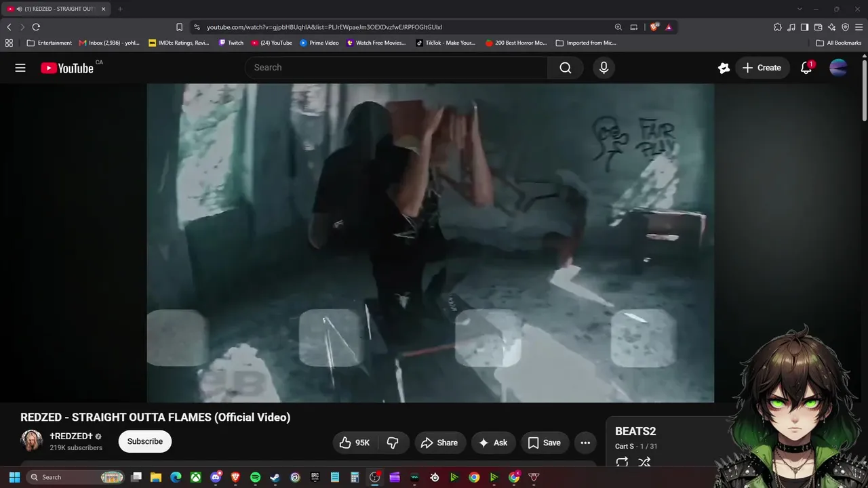Toggle shuffle on the BEATS2 playlist

[644, 462]
